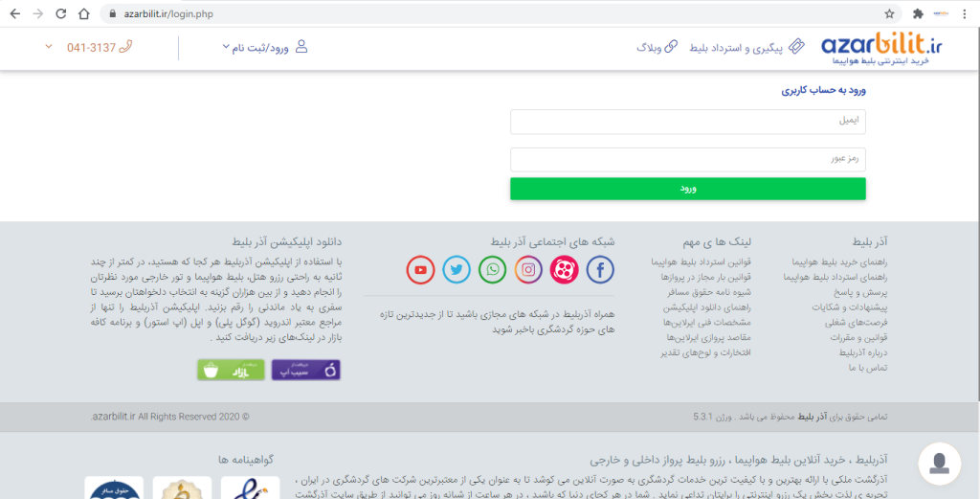Bookmark page with the star icon
This screenshot has width=980, height=499.
pyautogui.click(x=889, y=14)
